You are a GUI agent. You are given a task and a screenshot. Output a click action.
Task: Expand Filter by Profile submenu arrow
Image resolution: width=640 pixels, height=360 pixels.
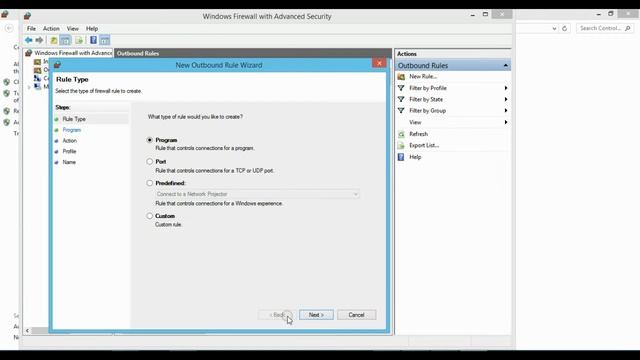(x=506, y=88)
